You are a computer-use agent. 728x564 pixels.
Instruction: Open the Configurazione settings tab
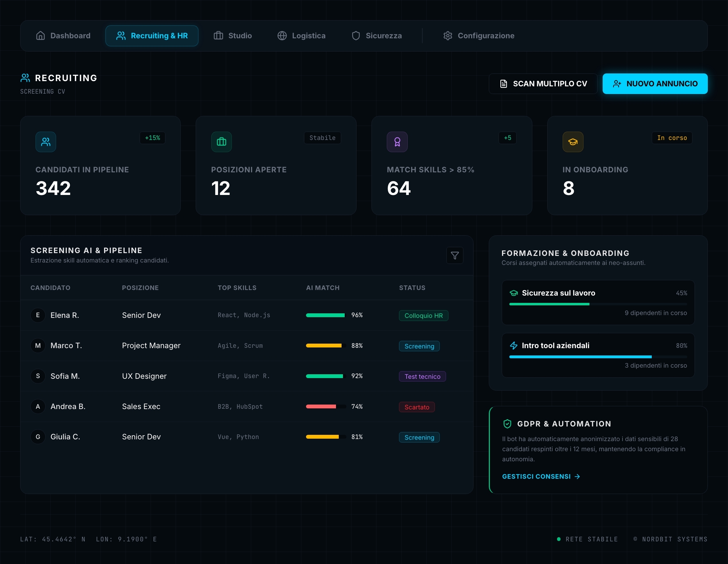[479, 36]
